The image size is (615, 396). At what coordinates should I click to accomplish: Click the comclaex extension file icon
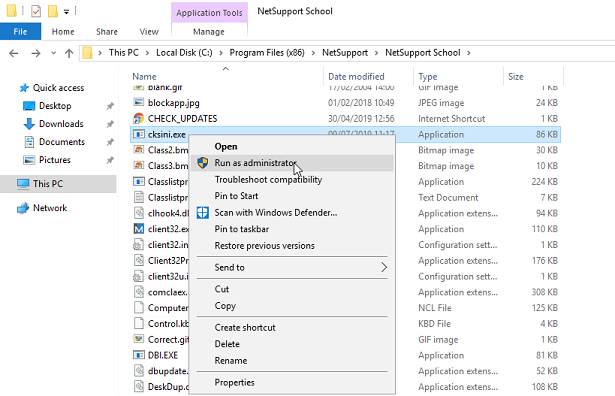[138, 292]
